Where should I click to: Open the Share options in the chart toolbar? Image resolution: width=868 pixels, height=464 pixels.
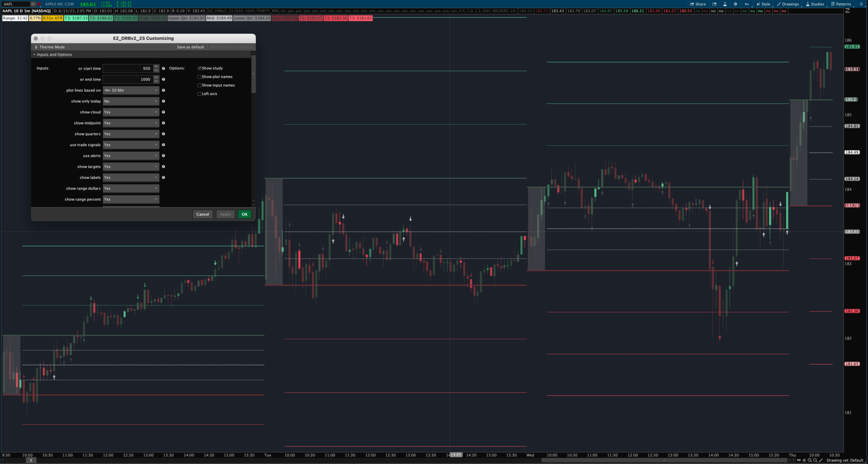pos(697,4)
